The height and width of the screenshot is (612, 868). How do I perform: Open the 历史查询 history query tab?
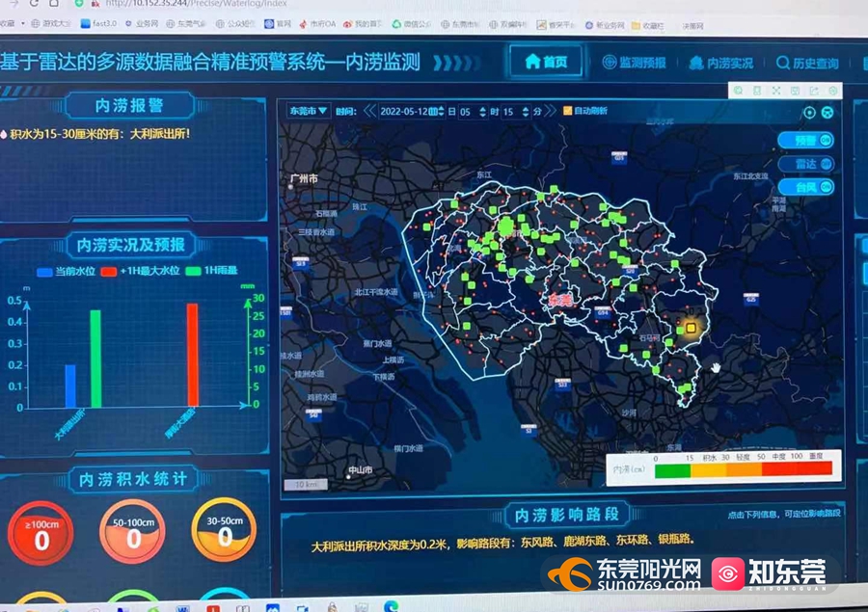pyautogui.click(x=807, y=64)
